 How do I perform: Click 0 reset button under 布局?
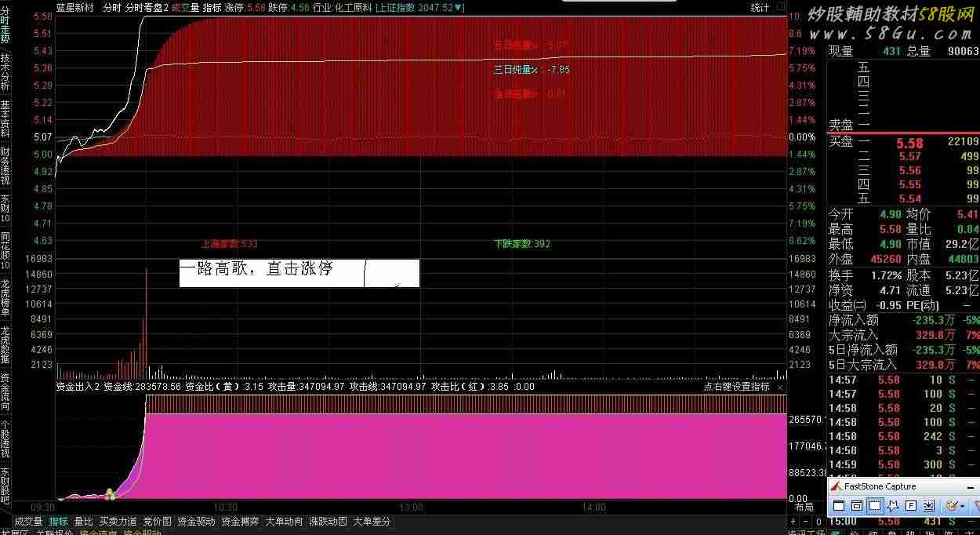click(819, 522)
